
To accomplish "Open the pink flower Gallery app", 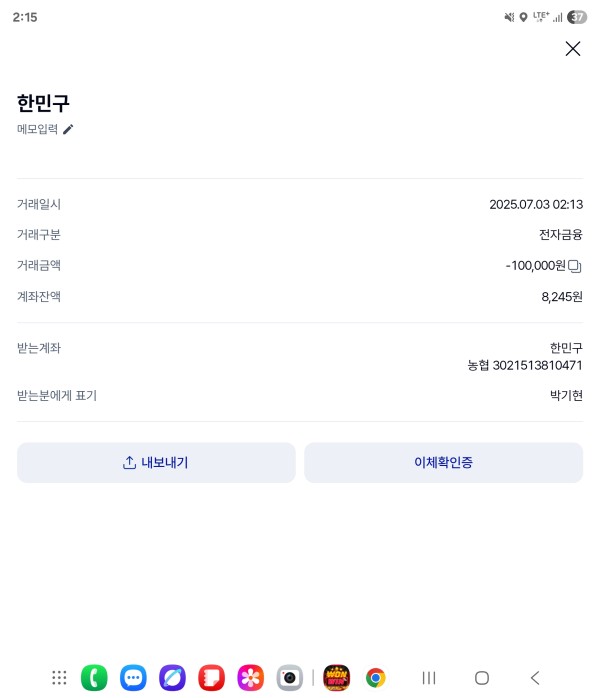I will click(x=251, y=678).
